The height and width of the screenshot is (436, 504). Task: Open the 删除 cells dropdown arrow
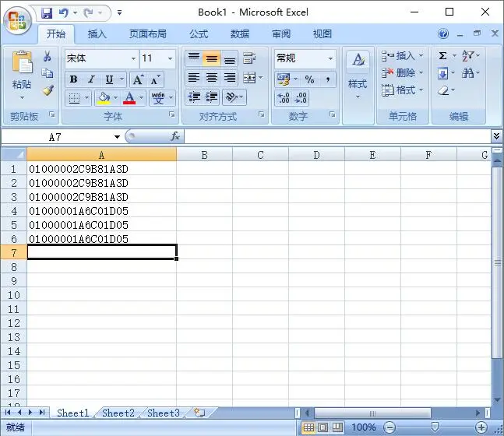421,73
